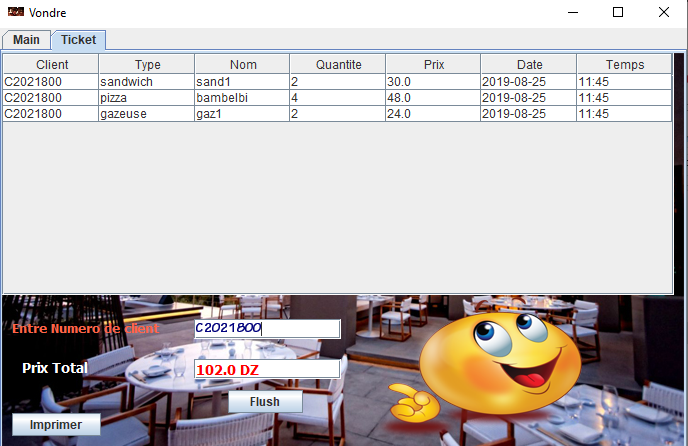Click the Client column header
The width and height of the screenshot is (688, 446).
coord(51,64)
